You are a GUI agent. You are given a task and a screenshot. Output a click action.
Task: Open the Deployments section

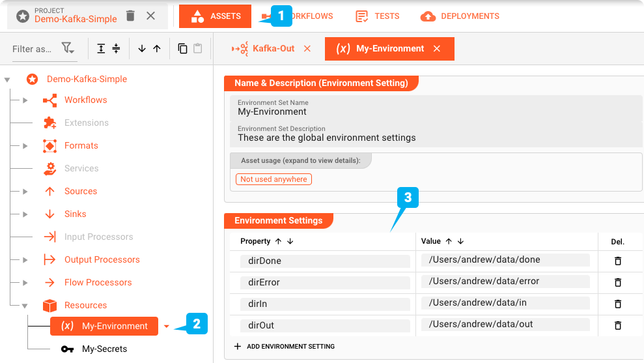pos(461,16)
